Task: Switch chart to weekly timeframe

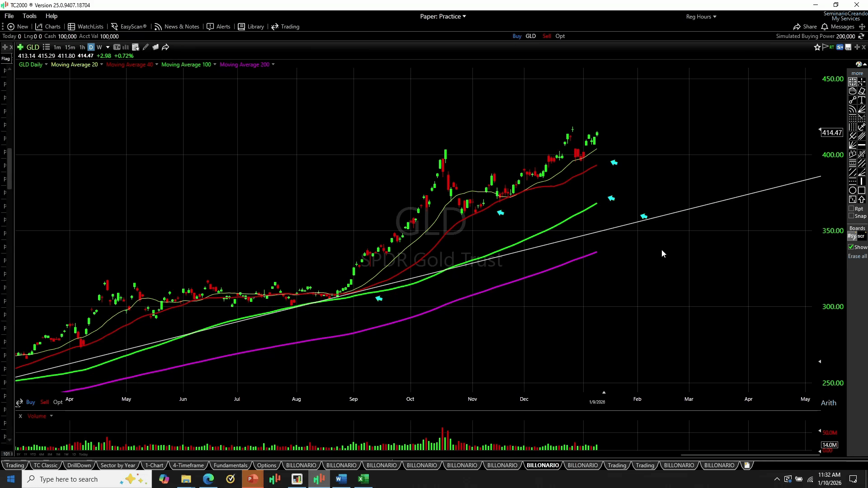Action: point(99,47)
